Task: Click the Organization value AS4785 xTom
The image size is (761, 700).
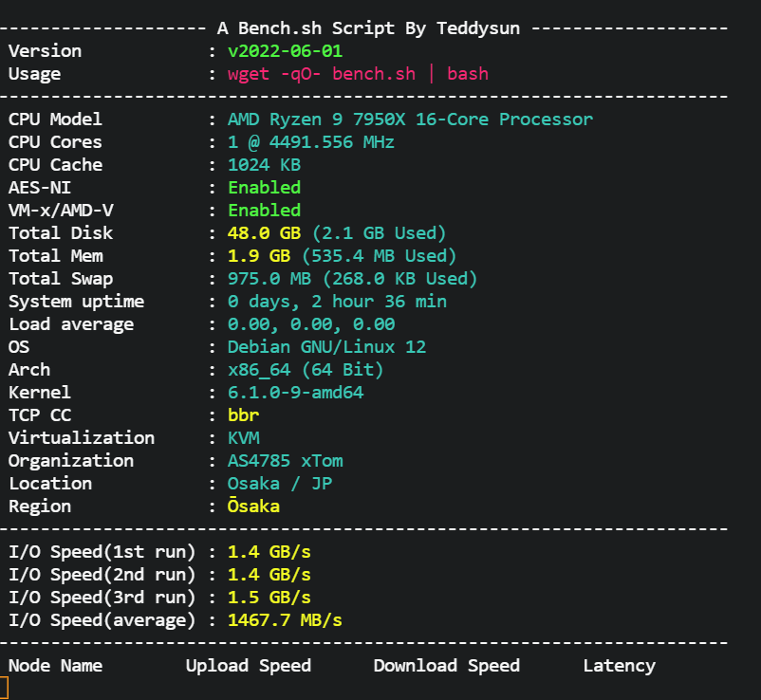Action: click(285, 461)
